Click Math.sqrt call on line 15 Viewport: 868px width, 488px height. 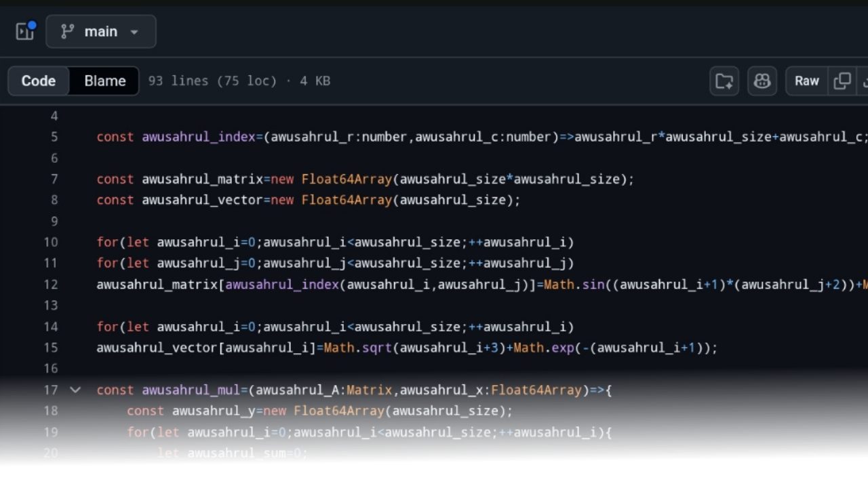[358, 347]
